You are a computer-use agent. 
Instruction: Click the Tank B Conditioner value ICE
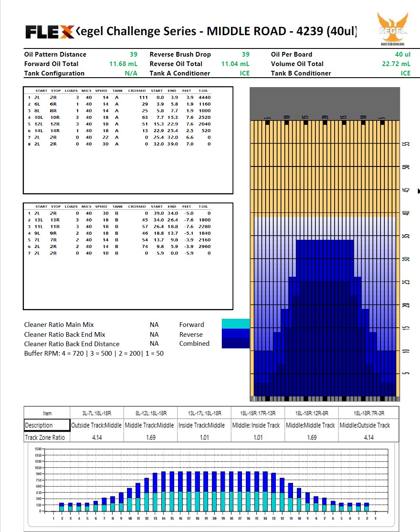pyautogui.click(x=405, y=73)
